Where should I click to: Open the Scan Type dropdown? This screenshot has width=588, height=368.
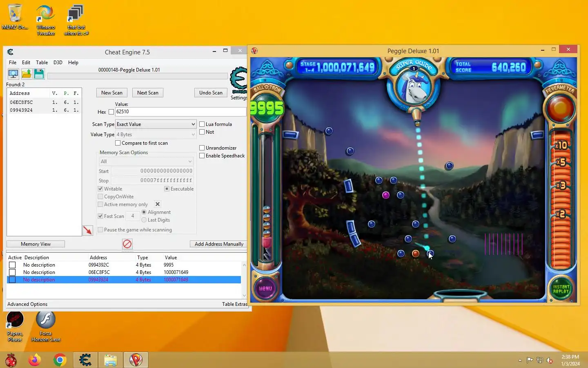tap(156, 124)
